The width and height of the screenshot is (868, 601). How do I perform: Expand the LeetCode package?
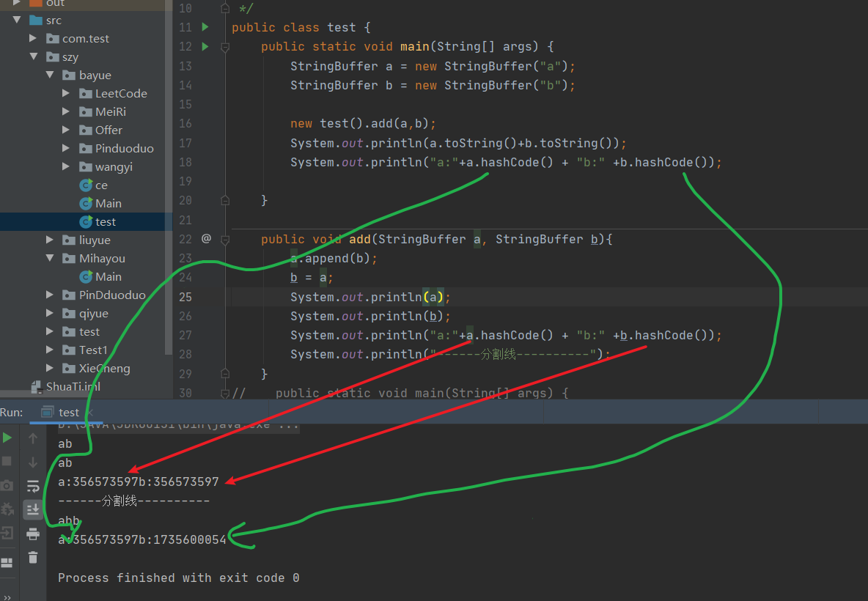pos(66,93)
